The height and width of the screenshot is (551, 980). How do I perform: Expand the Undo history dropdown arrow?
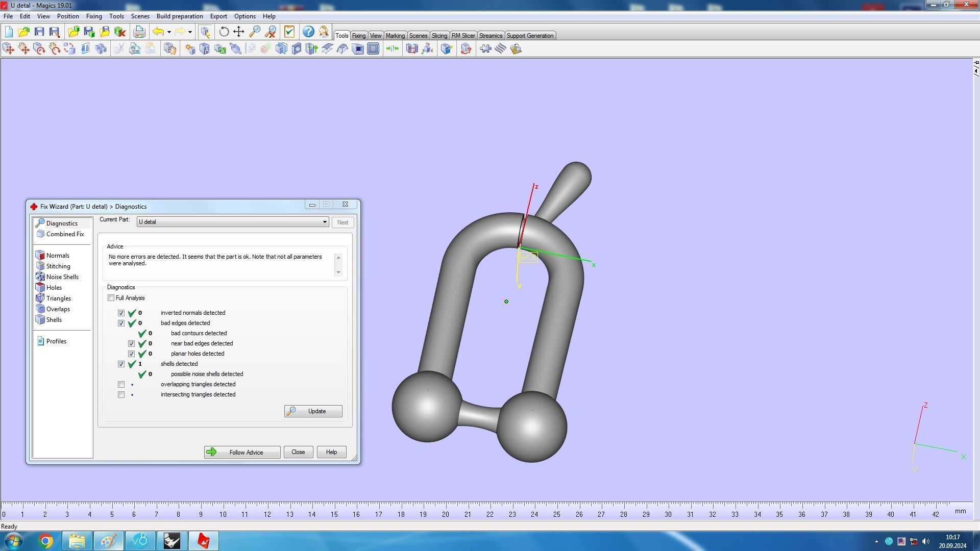[x=169, y=32]
